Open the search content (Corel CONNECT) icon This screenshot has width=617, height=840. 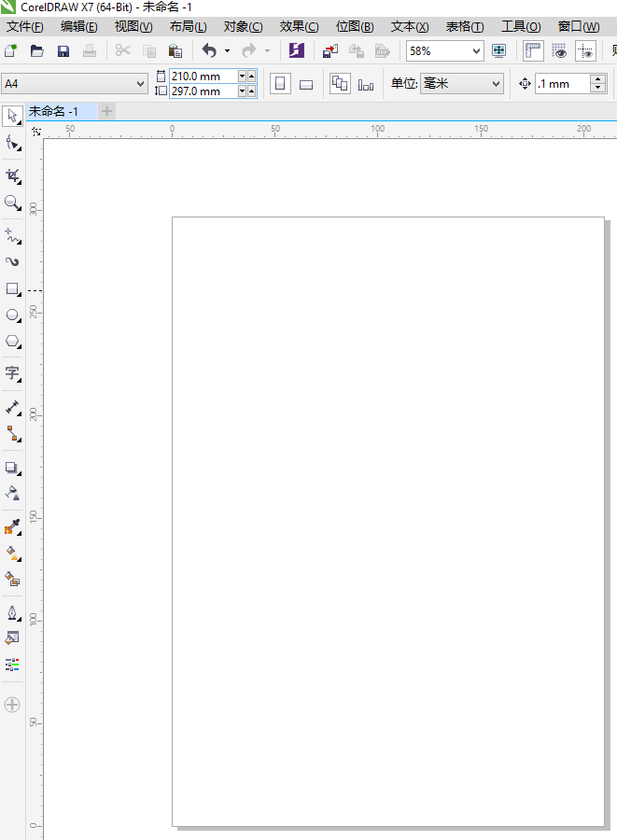click(296, 51)
